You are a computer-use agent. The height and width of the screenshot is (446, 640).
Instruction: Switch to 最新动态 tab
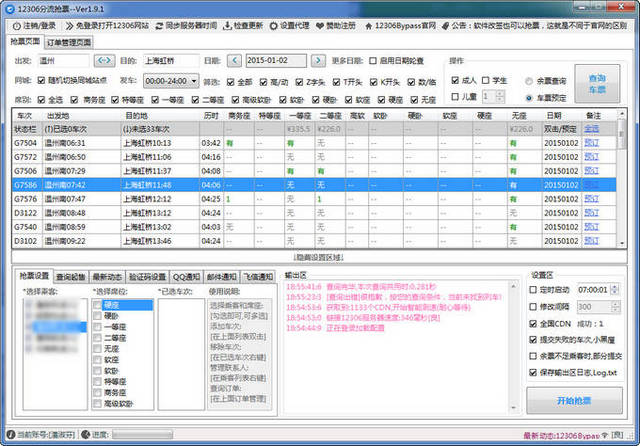[x=107, y=277]
